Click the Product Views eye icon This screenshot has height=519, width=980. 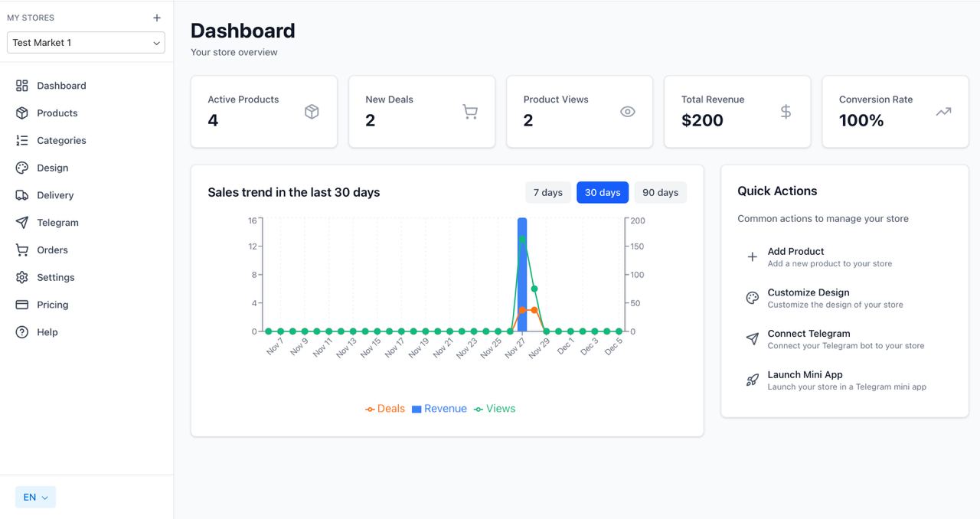628,112
